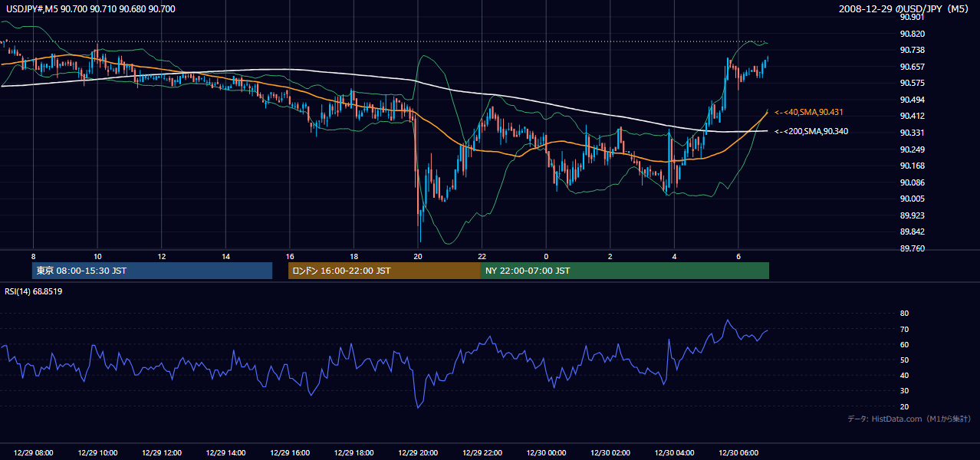Click the 90.820 price axis label
The image size is (980, 460).
(913, 34)
